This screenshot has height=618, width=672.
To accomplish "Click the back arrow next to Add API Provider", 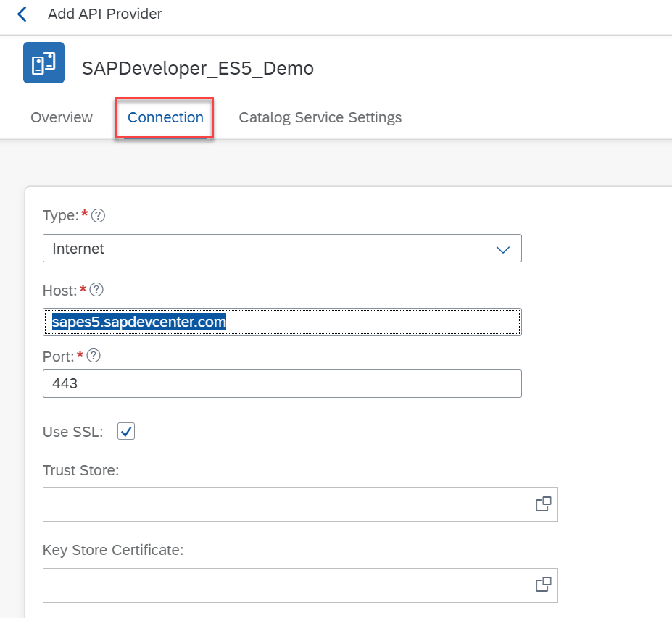I will point(22,14).
